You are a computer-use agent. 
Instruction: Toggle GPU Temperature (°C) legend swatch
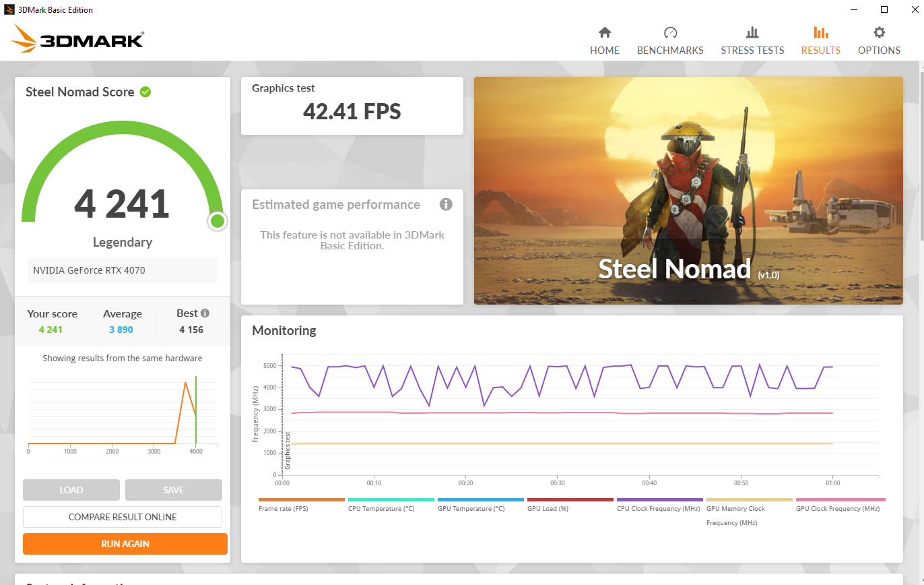[x=480, y=500]
